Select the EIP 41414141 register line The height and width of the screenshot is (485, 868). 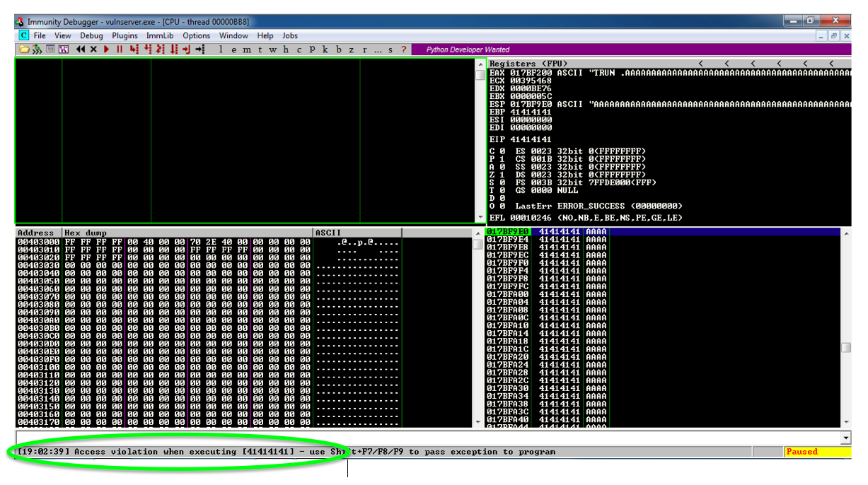[521, 139]
